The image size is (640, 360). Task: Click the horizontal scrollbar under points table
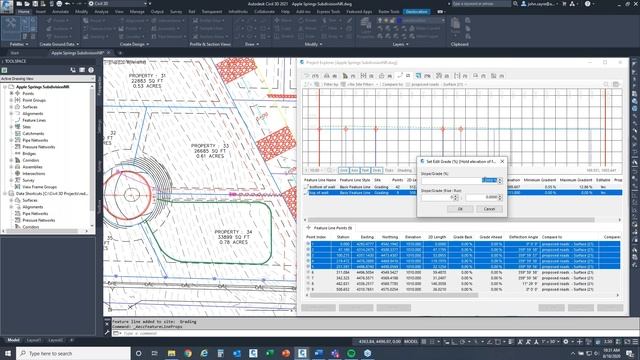(394, 295)
